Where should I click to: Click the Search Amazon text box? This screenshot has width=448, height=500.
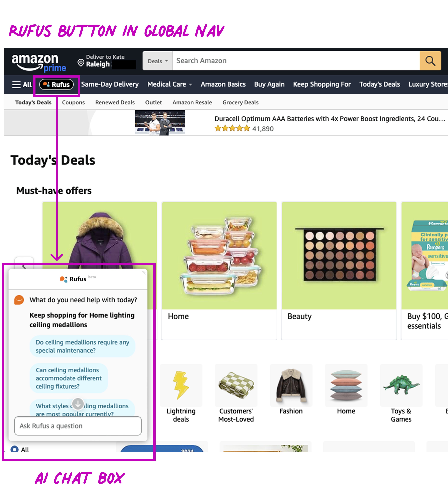point(296,61)
